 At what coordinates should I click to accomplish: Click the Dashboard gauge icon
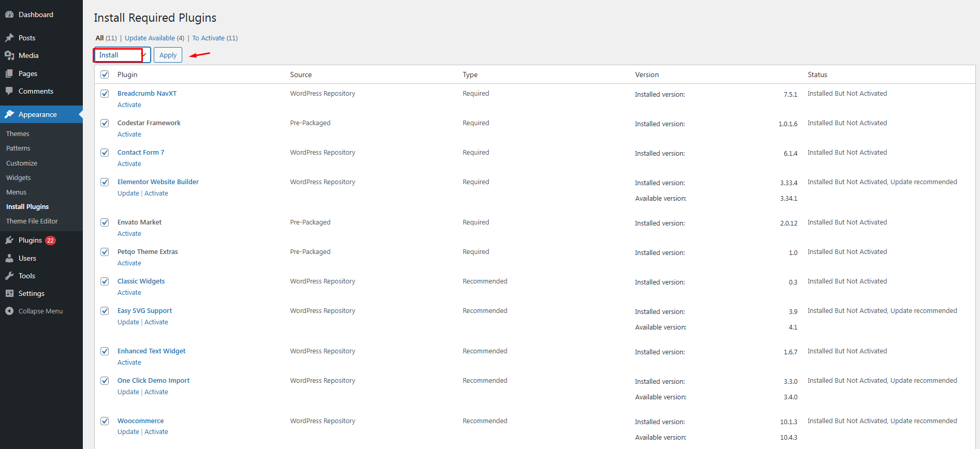[9, 14]
